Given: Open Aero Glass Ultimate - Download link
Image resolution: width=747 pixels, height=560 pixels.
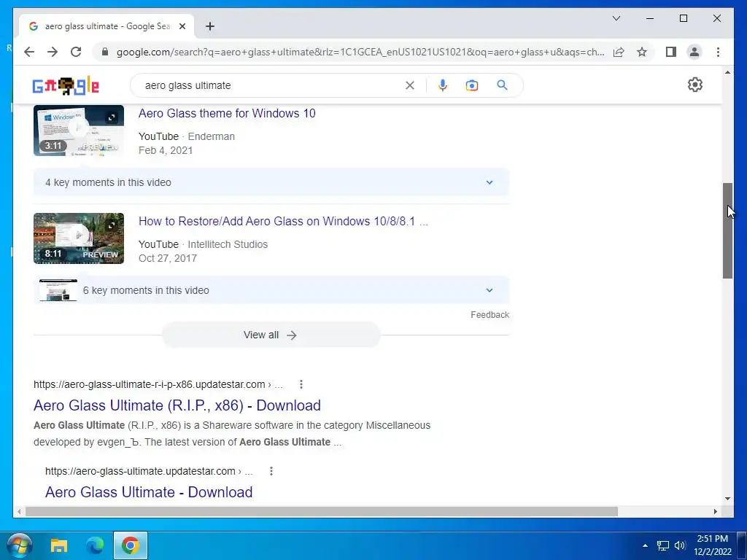Looking at the screenshot, I should click(149, 492).
